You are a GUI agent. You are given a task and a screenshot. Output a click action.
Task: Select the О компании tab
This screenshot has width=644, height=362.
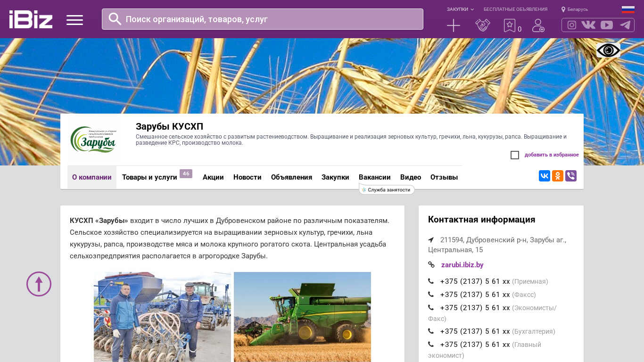point(92,177)
